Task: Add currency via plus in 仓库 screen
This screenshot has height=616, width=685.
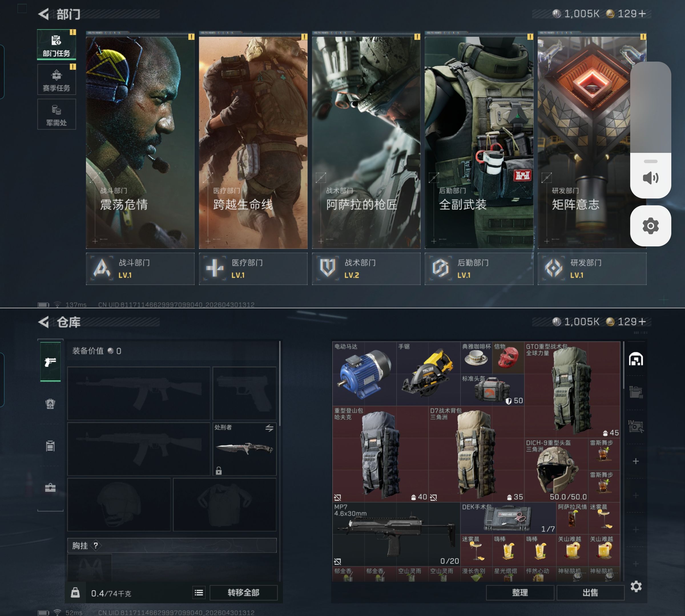Action: point(642,321)
